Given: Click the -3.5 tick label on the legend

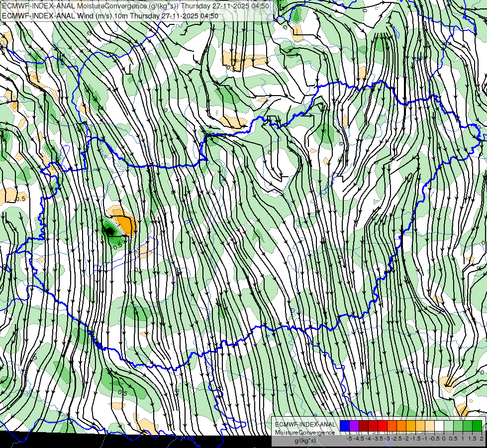Looking at the screenshot, I should (x=378, y=439).
